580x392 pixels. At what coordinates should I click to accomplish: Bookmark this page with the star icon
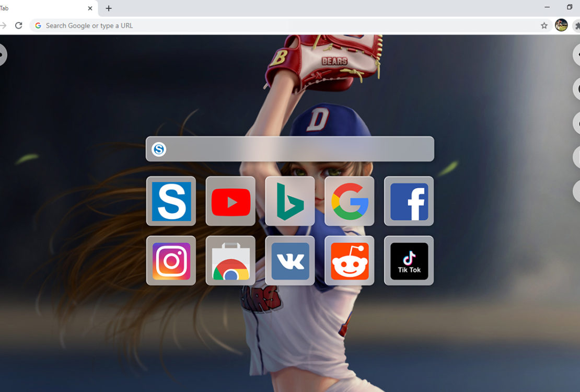click(x=544, y=26)
